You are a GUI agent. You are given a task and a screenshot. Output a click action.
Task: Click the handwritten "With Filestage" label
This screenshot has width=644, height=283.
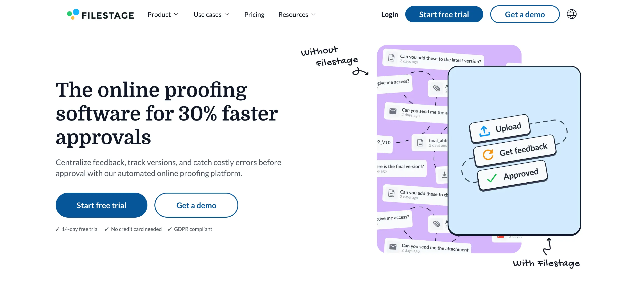coord(546,264)
